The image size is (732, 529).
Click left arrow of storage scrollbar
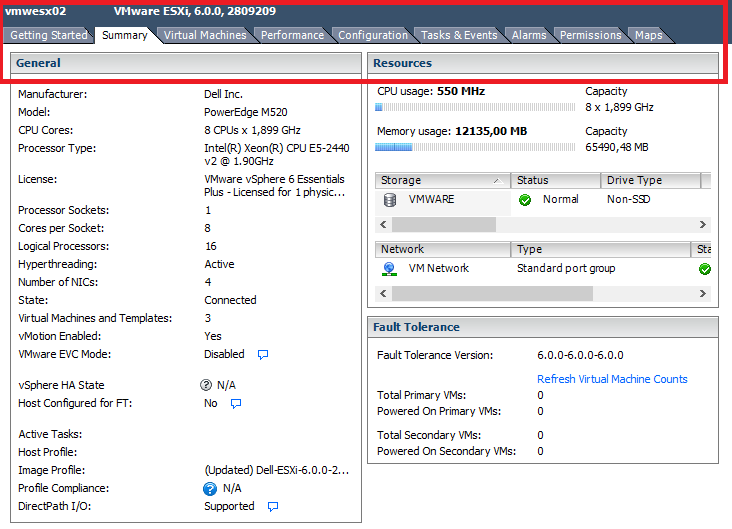(x=383, y=225)
